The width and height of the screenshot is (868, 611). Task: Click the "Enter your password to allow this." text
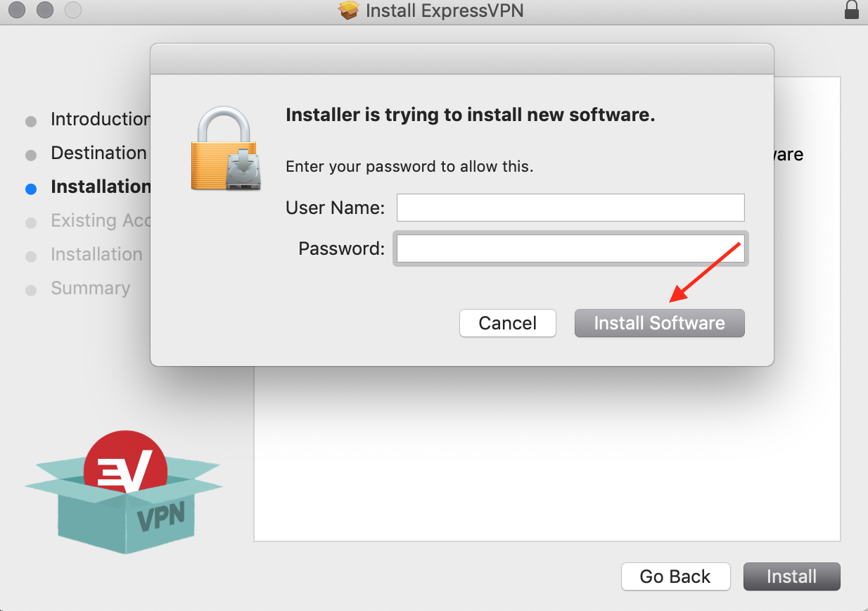(409, 167)
